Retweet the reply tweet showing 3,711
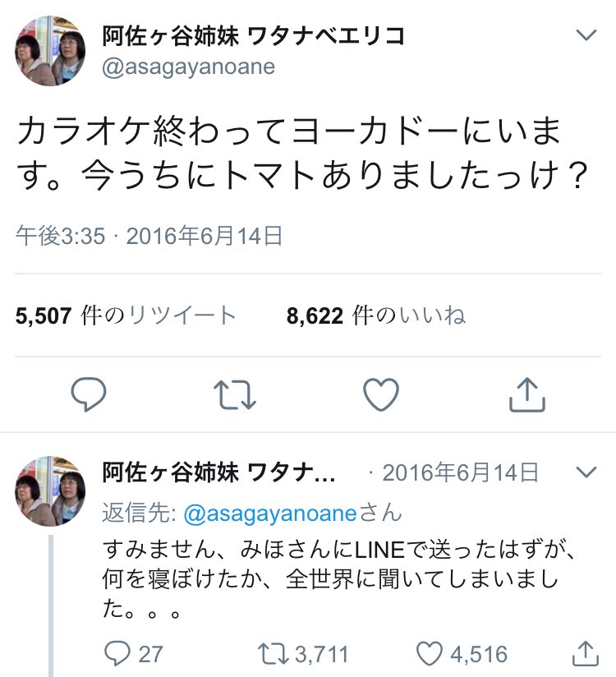 click(273, 653)
